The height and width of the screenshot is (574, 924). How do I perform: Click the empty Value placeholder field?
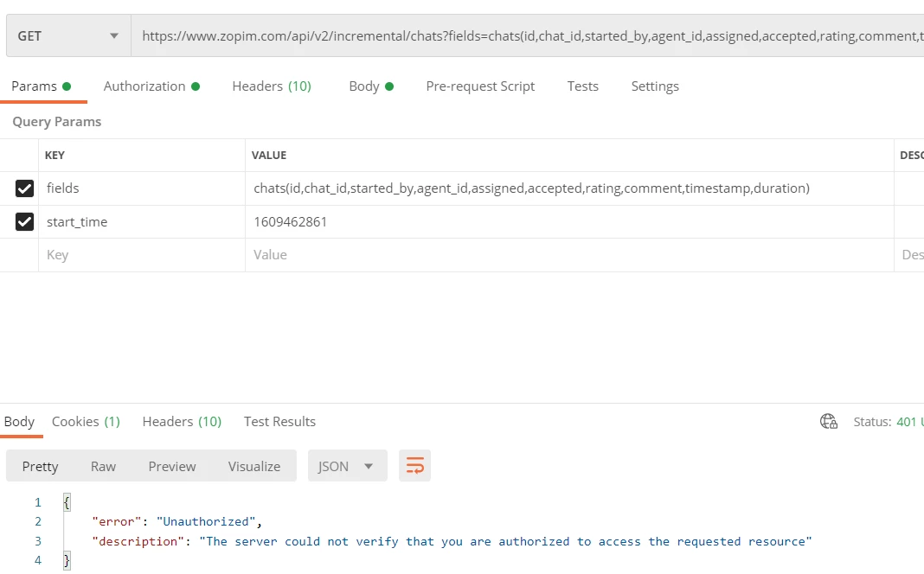coord(569,255)
